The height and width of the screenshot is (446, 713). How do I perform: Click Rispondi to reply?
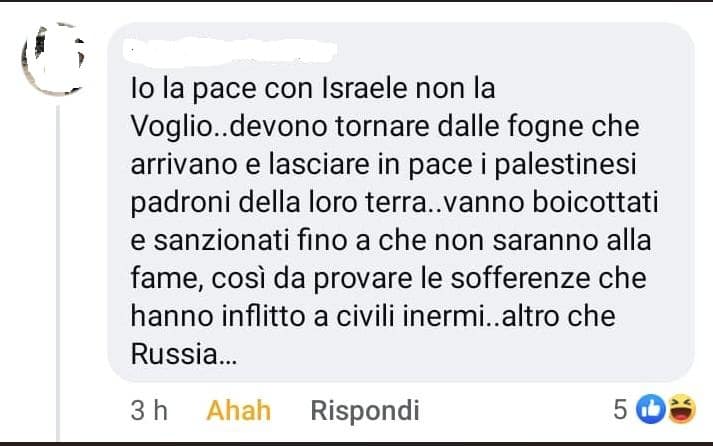(x=364, y=410)
